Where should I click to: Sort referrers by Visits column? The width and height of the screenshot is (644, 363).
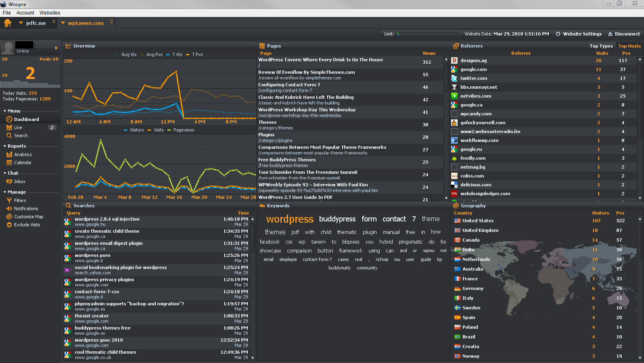[x=602, y=53]
